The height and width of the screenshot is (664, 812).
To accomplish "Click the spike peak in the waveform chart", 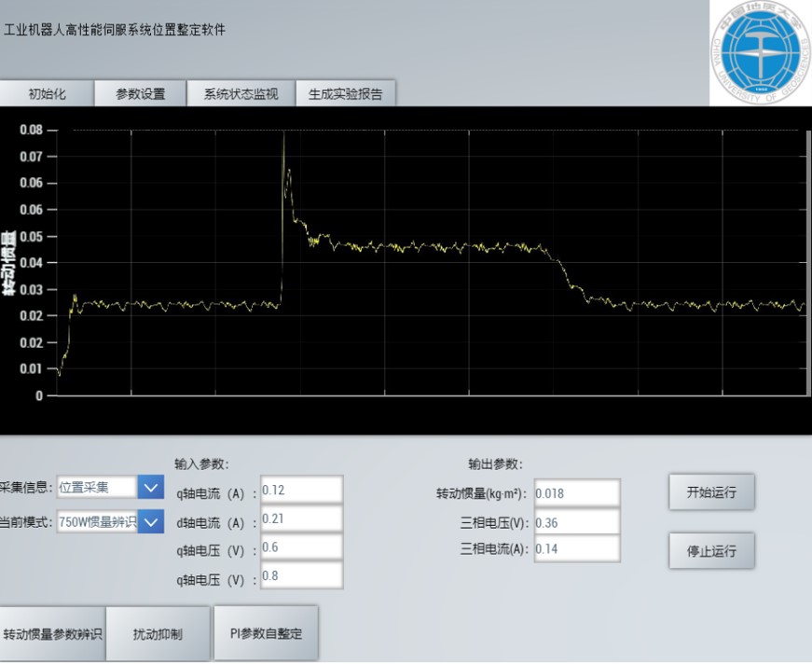I will (284, 134).
